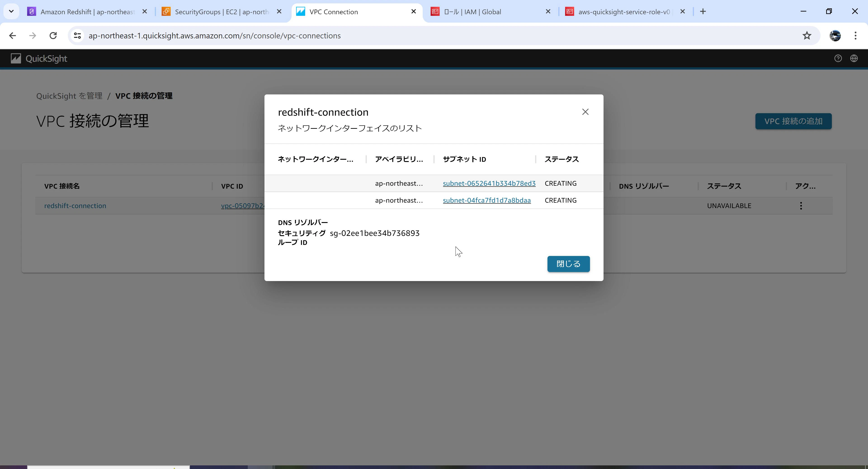Close the Amazon Redshift tab
The height and width of the screenshot is (469, 868).
145,12
